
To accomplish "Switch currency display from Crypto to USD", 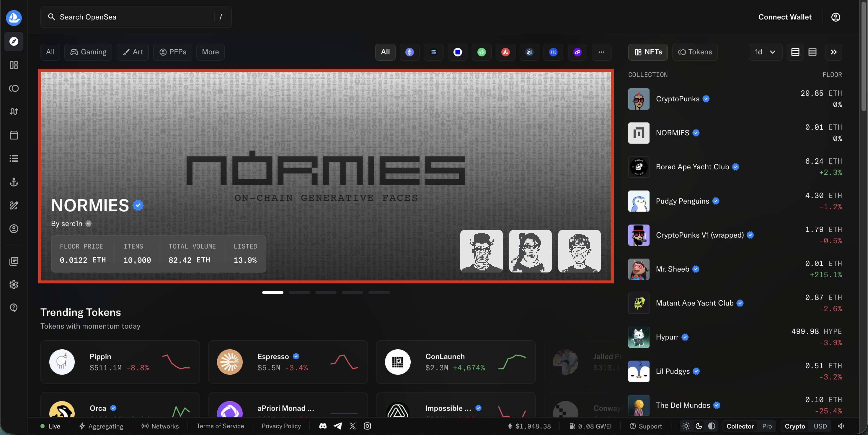I will pos(820,426).
